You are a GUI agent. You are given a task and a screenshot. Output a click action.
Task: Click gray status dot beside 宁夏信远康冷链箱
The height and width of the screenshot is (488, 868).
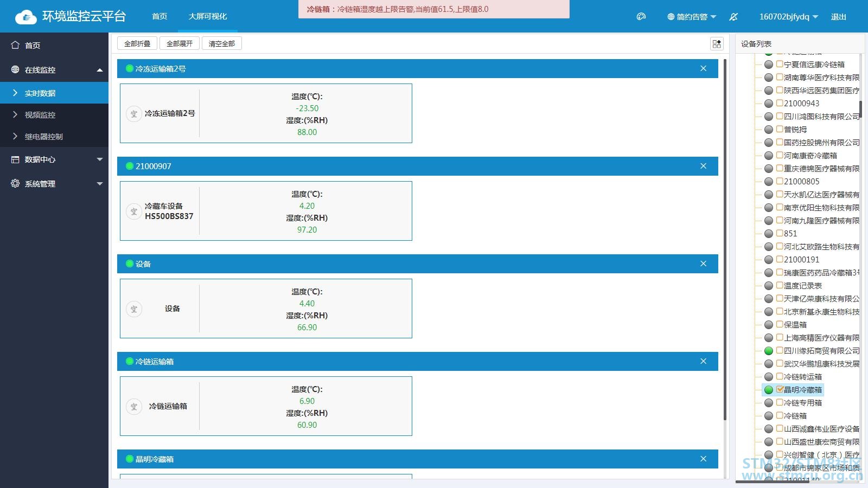[769, 65]
